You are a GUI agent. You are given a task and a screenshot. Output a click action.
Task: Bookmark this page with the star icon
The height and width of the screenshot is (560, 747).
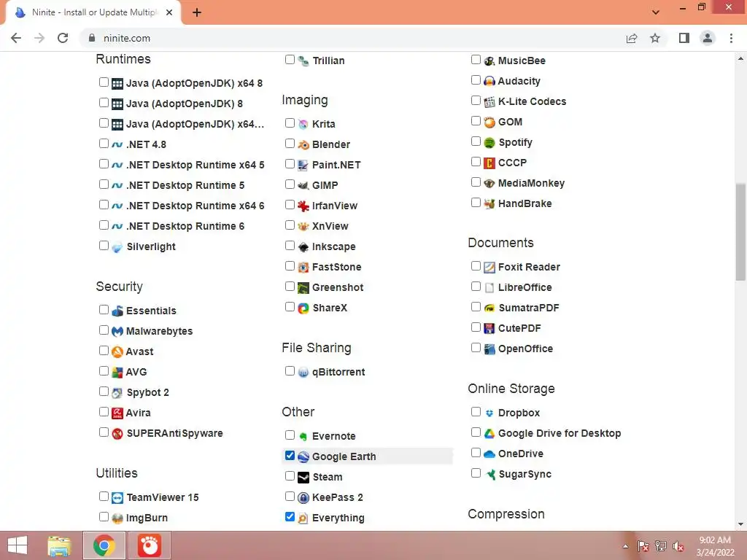tap(655, 38)
